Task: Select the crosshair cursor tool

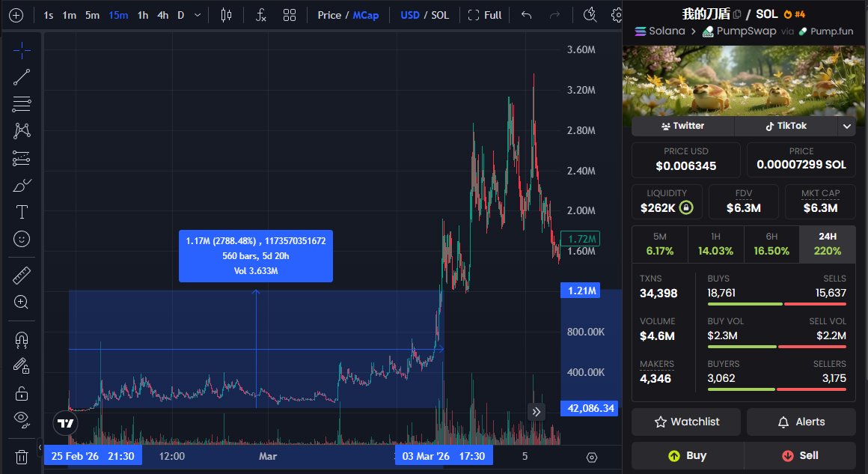Action: pos(22,50)
